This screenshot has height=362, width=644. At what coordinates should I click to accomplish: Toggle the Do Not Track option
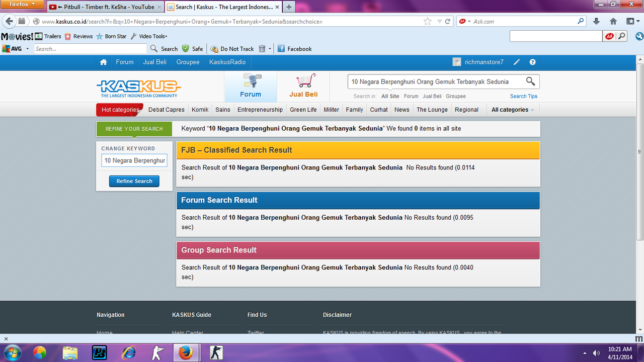pyautogui.click(x=232, y=49)
